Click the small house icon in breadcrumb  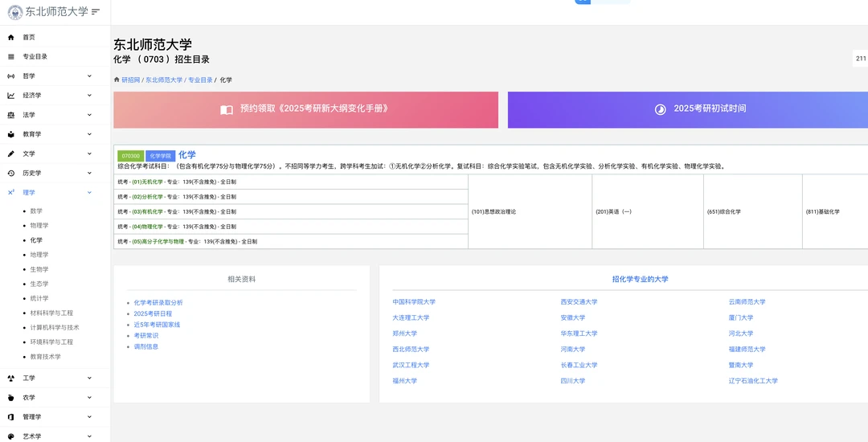[x=117, y=80]
